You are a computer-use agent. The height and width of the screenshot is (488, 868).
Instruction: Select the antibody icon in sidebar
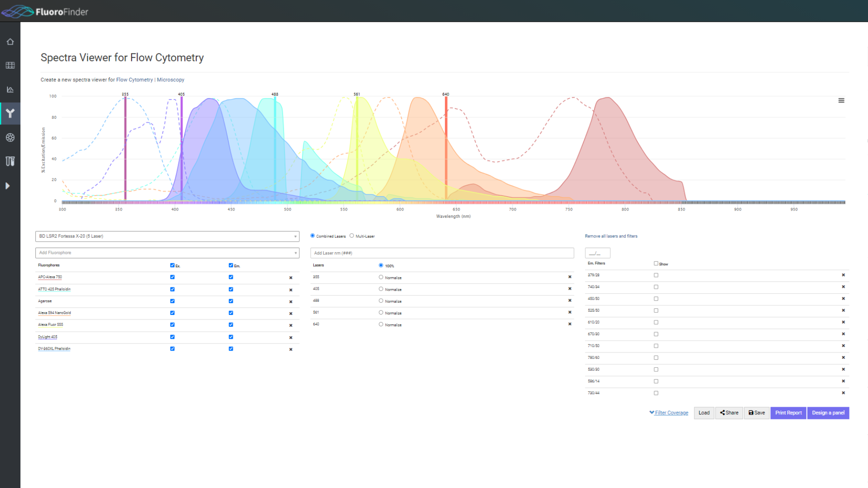click(10, 113)
